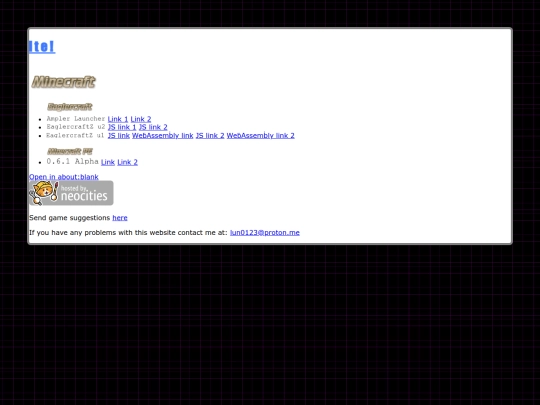
Task: Click the Minecraft PE subheading
Action: coord(70,151)
